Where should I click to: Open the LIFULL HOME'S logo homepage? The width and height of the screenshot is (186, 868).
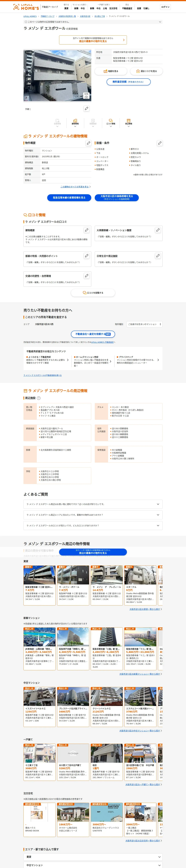[26, 7]
